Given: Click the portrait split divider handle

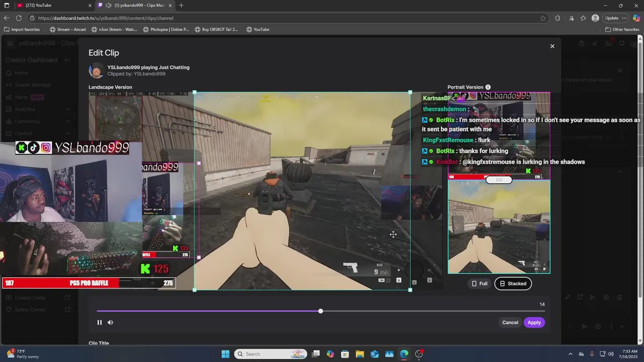Looking at the screenshot, I should point(499,180).
